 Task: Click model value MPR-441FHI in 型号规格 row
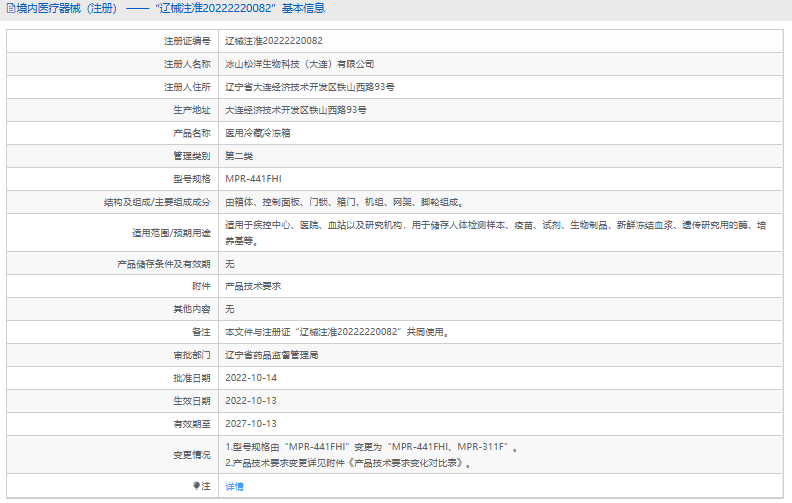(x=254, y=178)
